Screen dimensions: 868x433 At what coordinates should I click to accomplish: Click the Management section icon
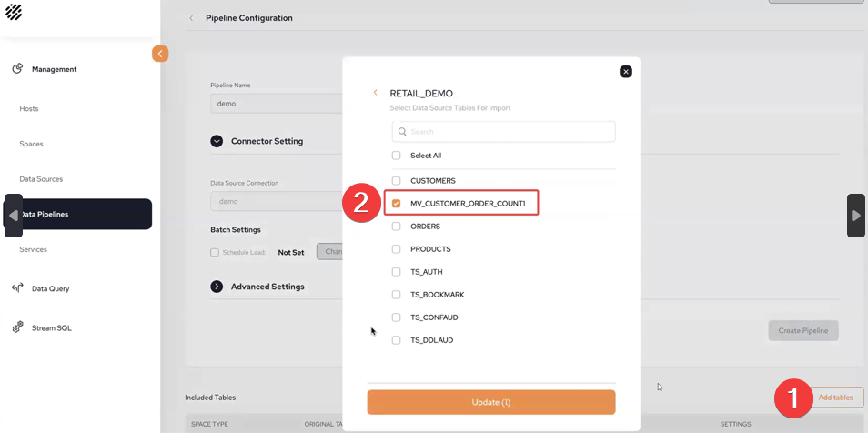coord(17,69)
